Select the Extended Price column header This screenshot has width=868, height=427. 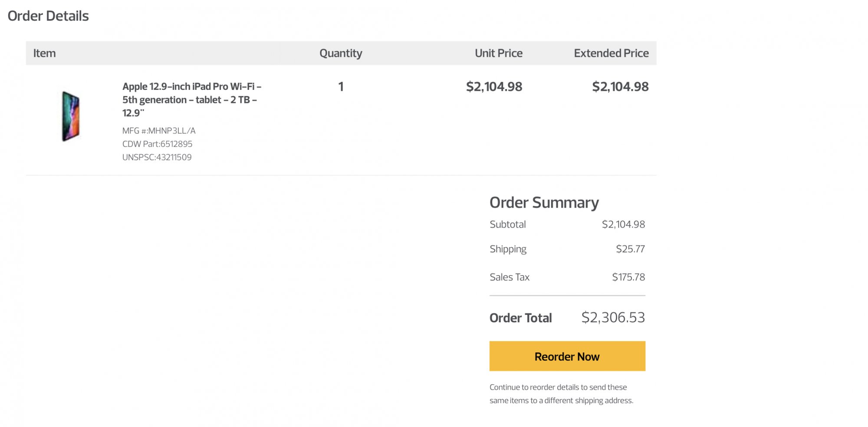point(611,53)
